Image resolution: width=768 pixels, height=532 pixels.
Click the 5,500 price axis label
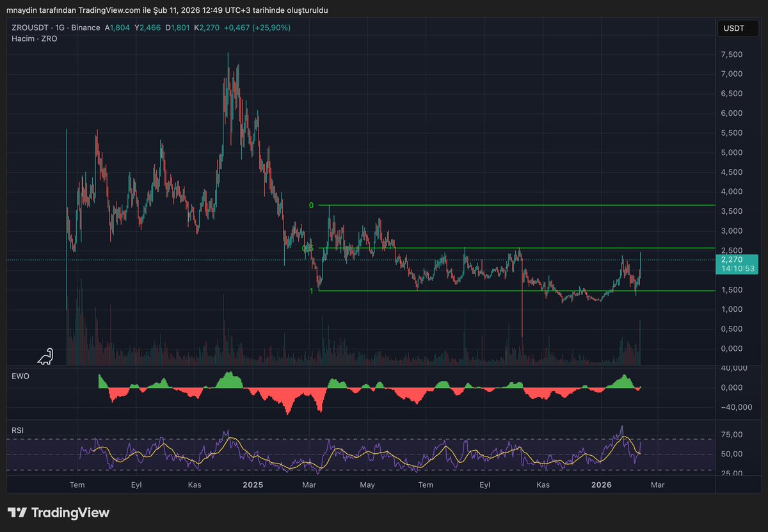(731, 133)
